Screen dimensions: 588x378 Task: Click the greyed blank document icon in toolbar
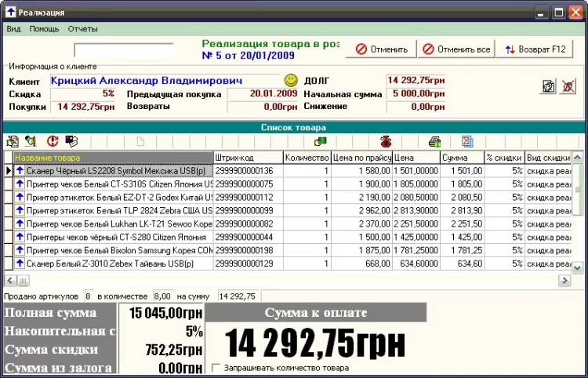point(140,142)
